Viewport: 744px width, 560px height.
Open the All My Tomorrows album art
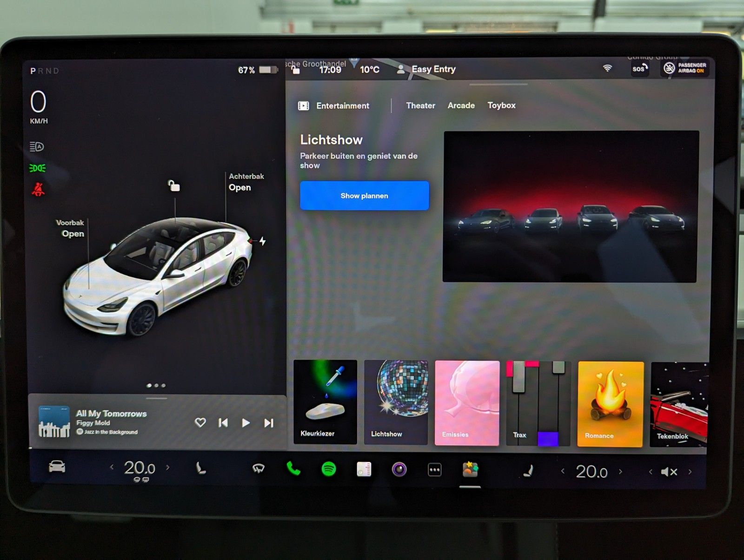[54, 422]
